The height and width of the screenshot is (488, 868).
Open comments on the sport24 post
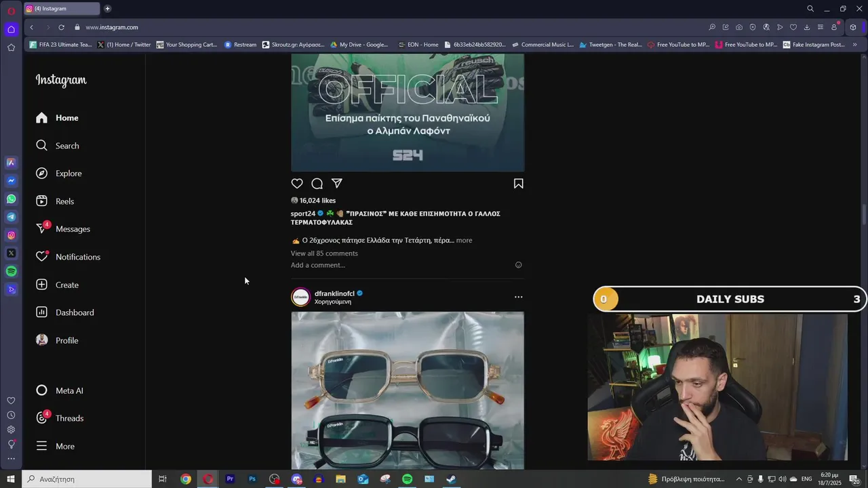[317, 184]
